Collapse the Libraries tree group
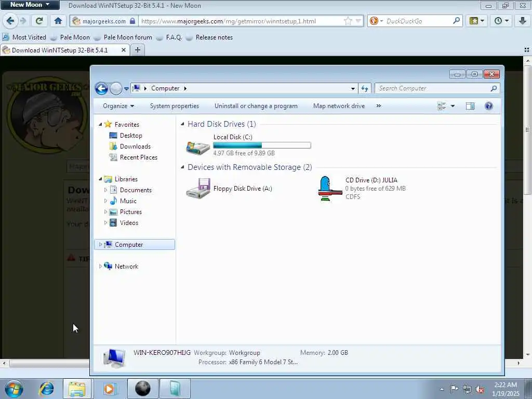532x399 pixels. [x=100, y=179]
